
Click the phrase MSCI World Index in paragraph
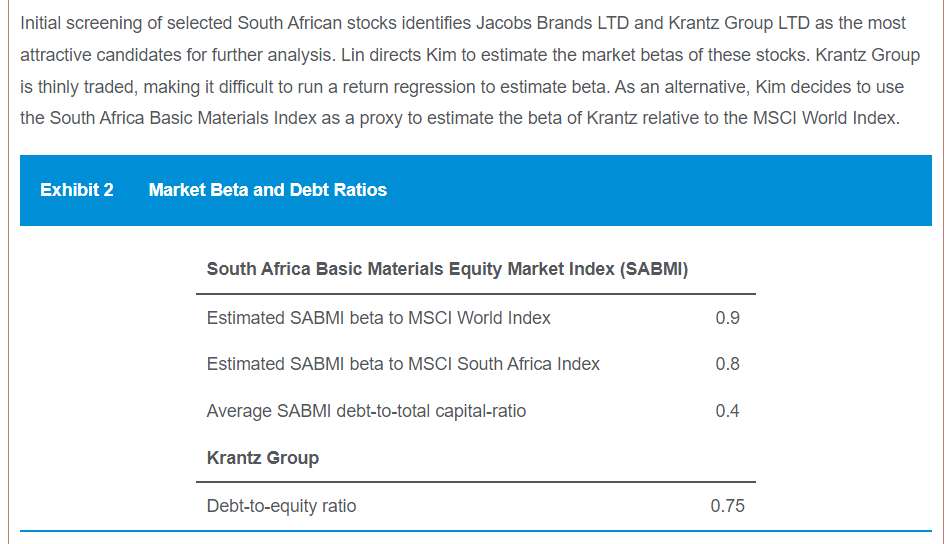(824, 117)
